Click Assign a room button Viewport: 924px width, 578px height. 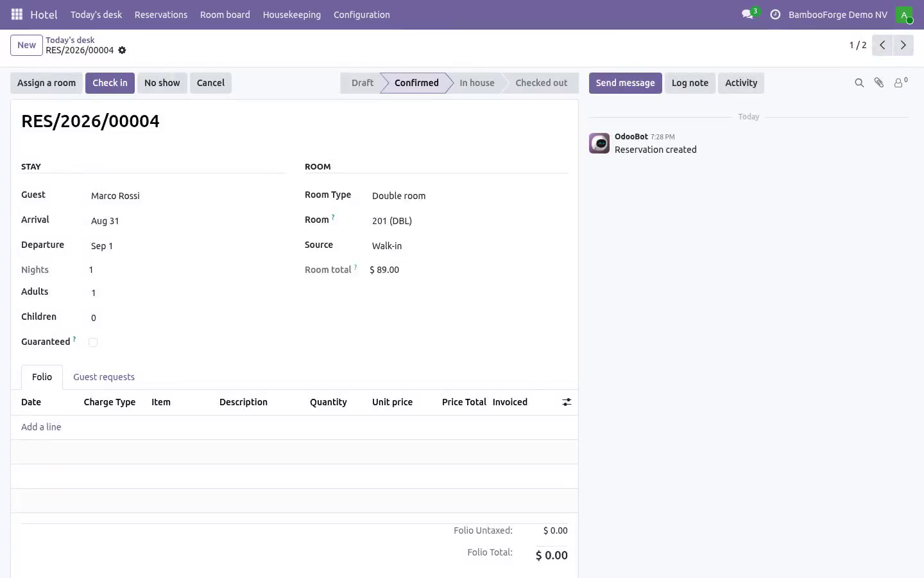pos(46,83)
